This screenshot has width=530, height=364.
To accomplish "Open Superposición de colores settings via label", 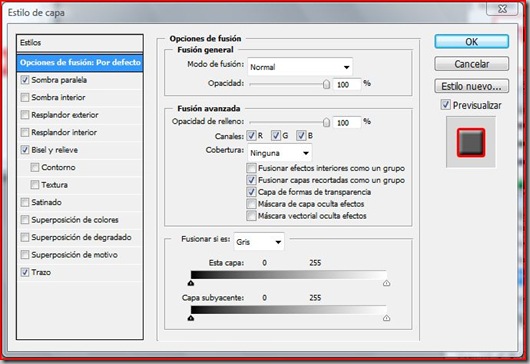I will (75, 220).
